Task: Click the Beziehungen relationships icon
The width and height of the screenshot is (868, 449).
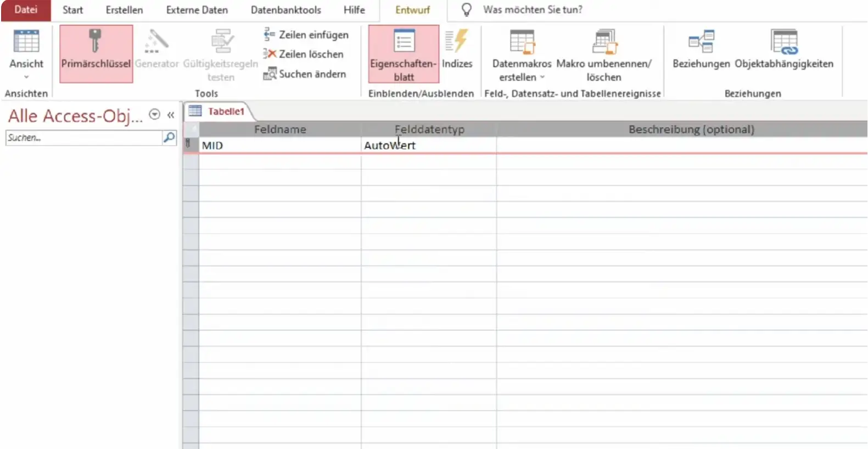Action: [x=701, y=42]
